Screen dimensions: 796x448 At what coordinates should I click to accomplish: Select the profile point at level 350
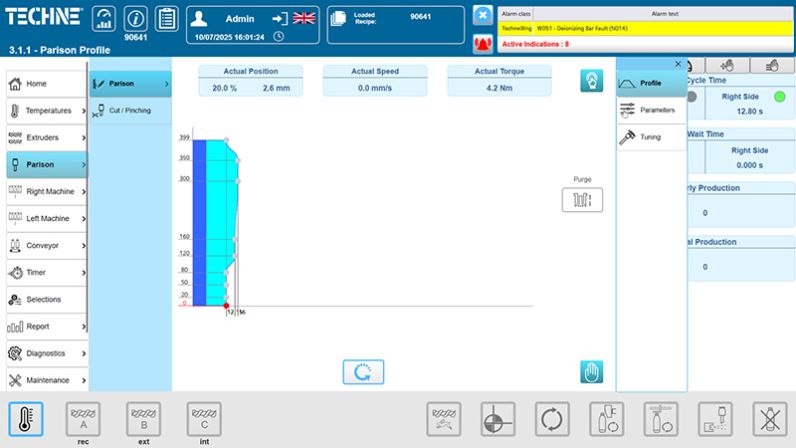coord(238,161)
